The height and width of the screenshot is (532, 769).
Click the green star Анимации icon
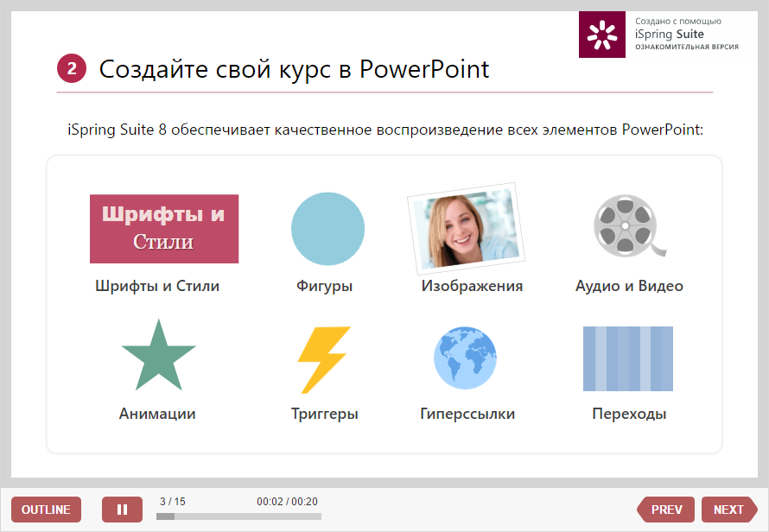(158, 356)
